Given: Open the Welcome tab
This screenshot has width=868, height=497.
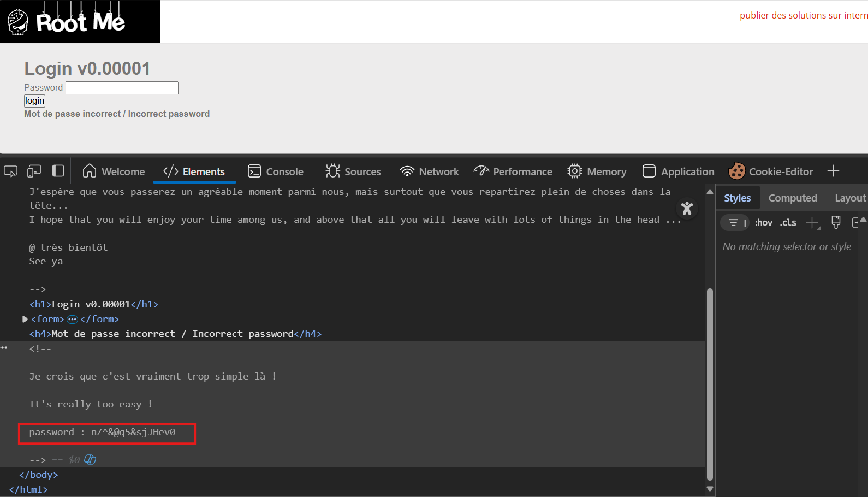Looking at the screenshot, I should point(114,171).
